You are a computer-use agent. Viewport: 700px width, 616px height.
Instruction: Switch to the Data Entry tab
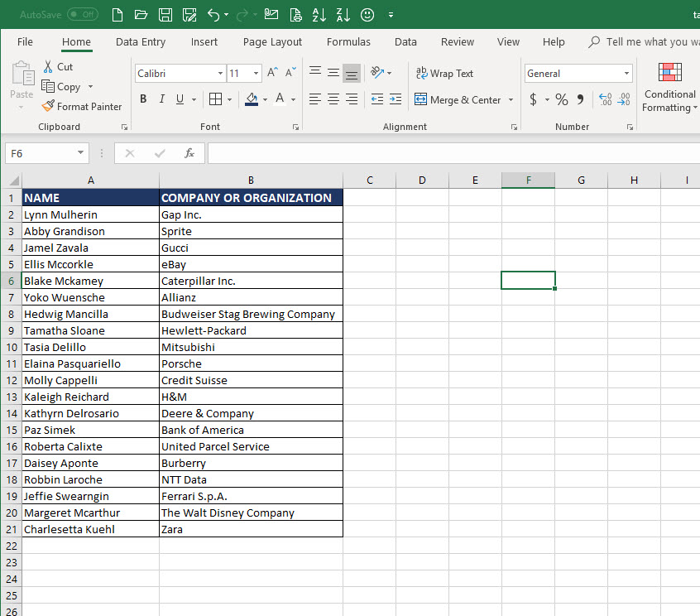point(141,42)
